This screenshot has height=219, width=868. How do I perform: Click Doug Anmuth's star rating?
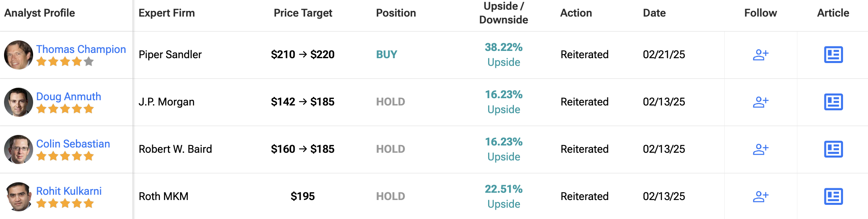[x=65, y=109]
